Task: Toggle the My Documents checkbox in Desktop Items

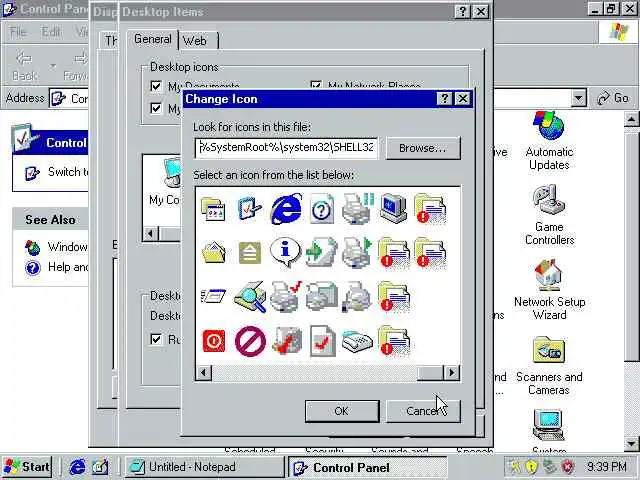Action: [156, 86]
